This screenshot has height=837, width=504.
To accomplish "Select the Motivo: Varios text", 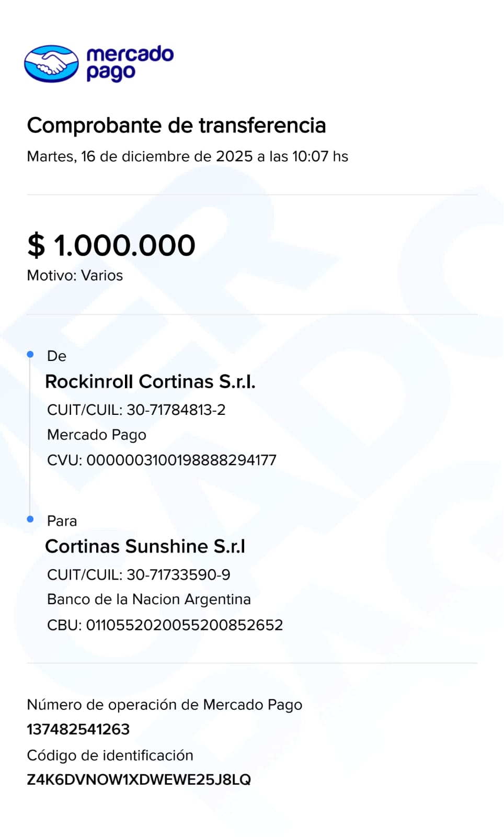I will (75, 276).
